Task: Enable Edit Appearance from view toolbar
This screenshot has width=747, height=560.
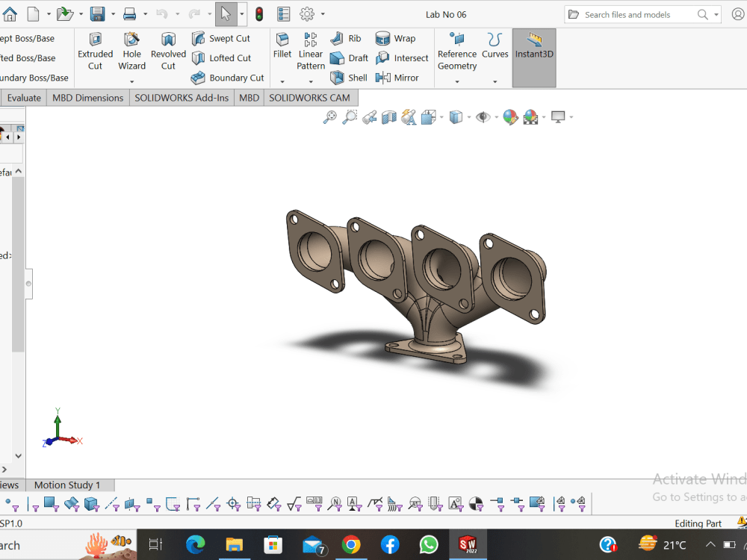Action: pos(511,117)
